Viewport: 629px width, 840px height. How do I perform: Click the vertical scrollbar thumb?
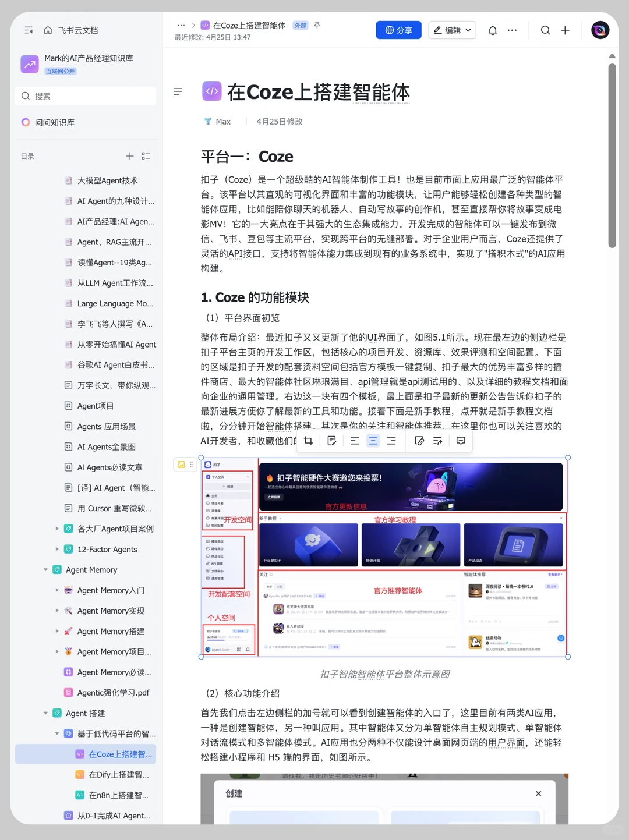(x=612, y=155)
